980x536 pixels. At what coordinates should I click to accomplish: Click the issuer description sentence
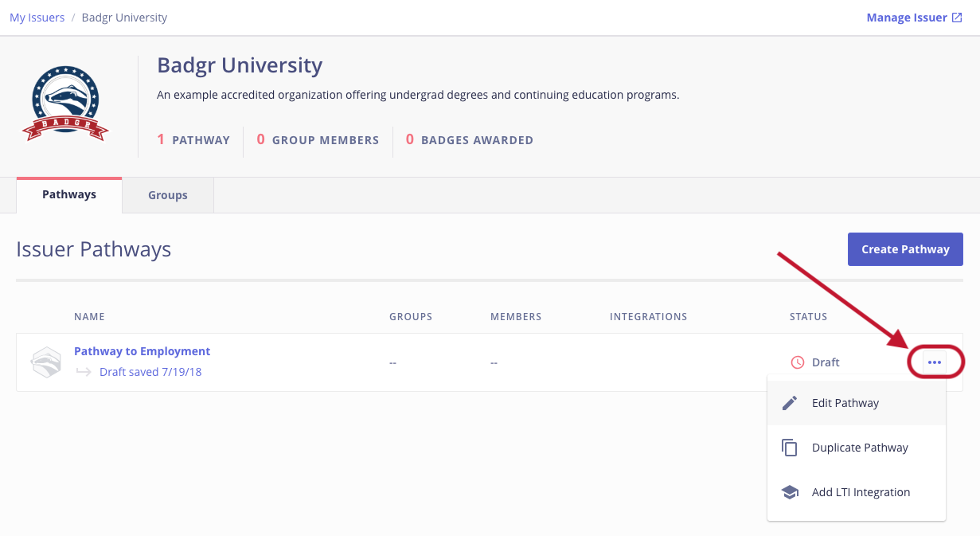tap(418, 95)
